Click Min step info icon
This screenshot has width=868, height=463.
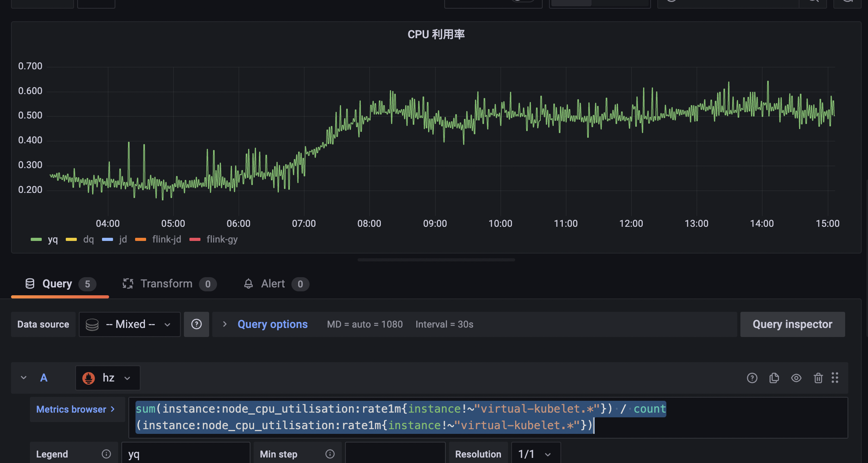[x=330, y=454]
